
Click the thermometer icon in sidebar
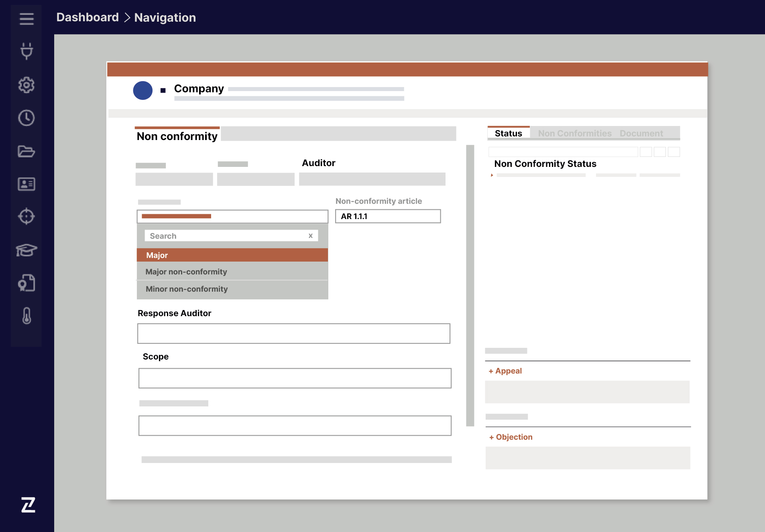[x=26, y=316]
